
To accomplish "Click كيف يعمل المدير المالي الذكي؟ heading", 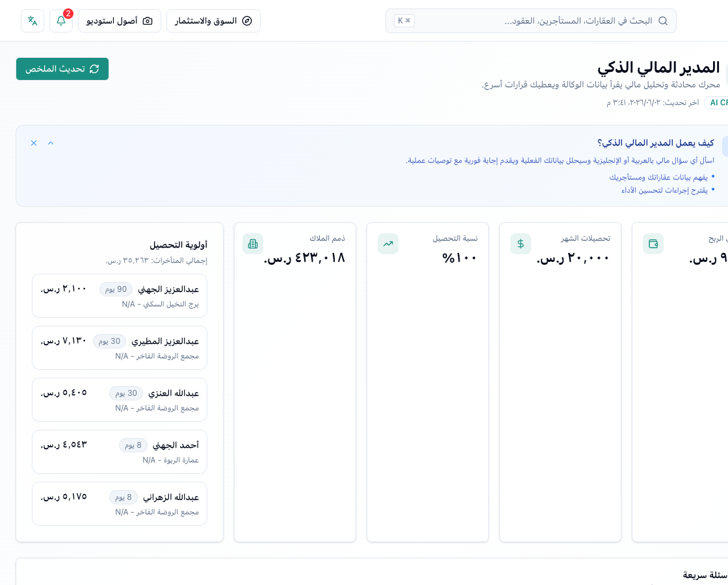I will 656,143.
